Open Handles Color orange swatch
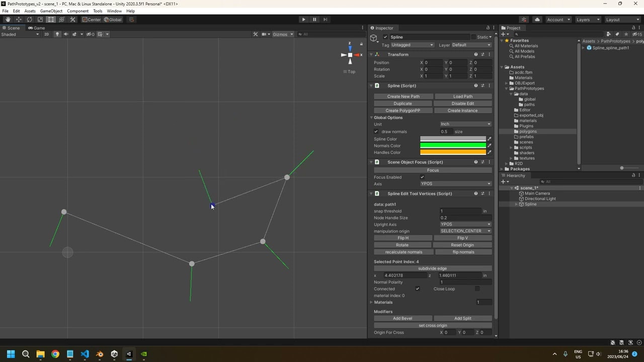The width and height of the screenshot is (644, 362). point(453,152)
